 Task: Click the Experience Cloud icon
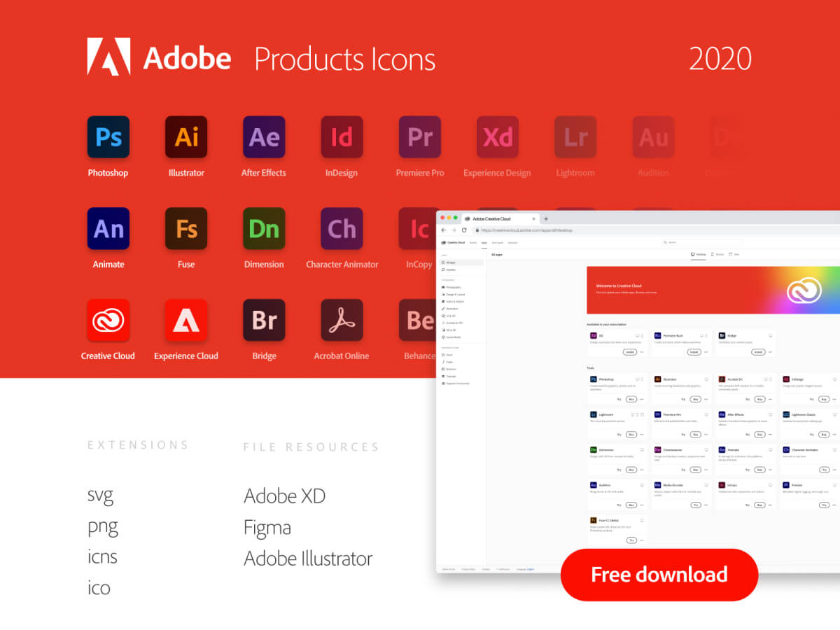pyautogui.click(x=186, y=320)
